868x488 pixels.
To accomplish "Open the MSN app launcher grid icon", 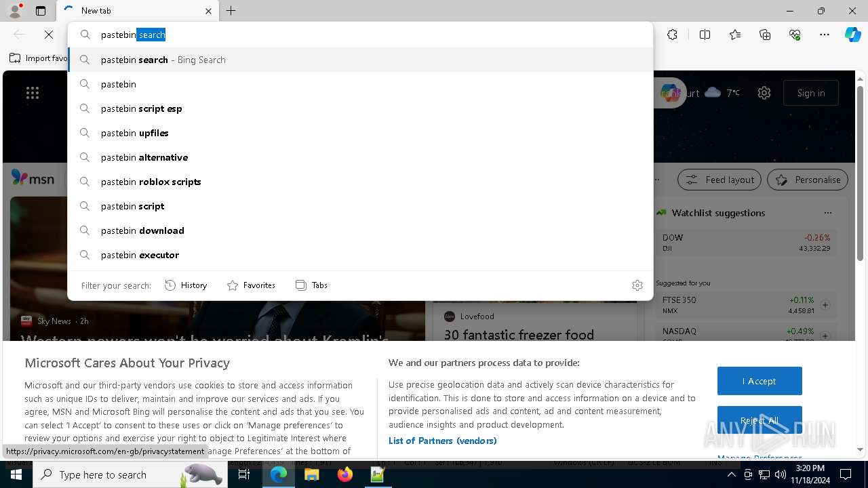I will (33, 93).
